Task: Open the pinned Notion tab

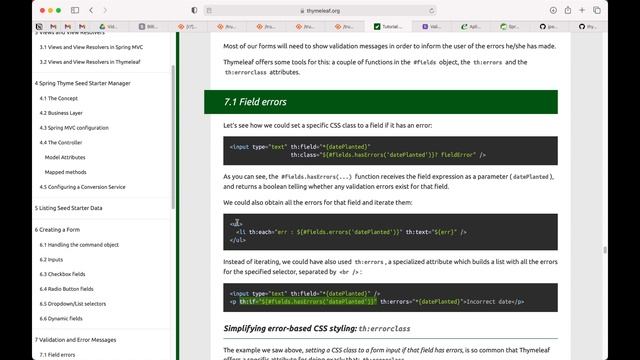Action: click(39, 27)
